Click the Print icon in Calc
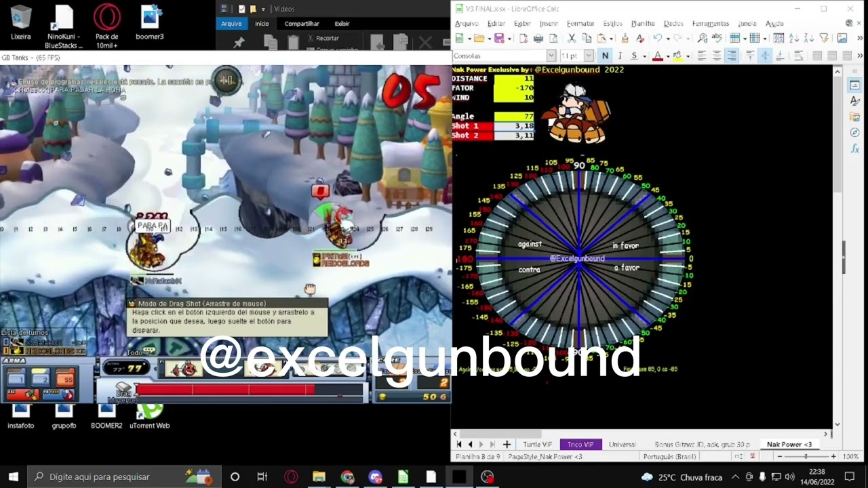The image size is (868, 488). click(x=538, y=39)
